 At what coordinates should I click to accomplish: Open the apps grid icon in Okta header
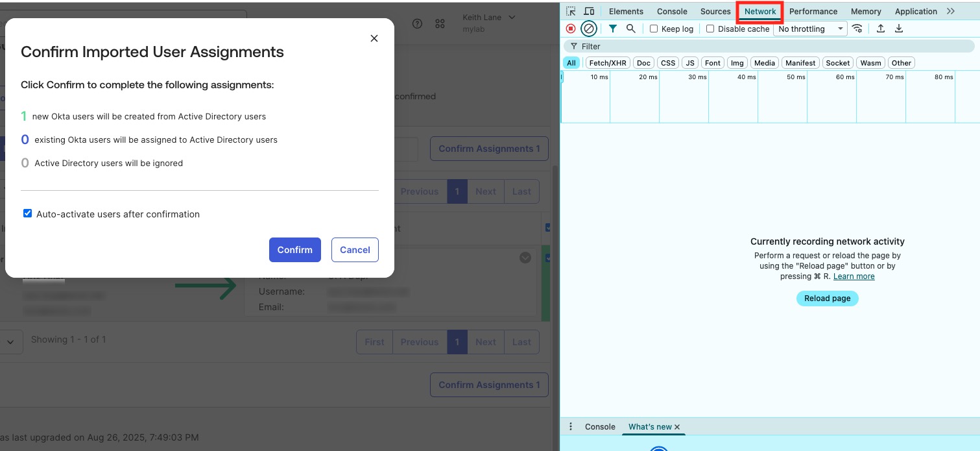point(440,23)
